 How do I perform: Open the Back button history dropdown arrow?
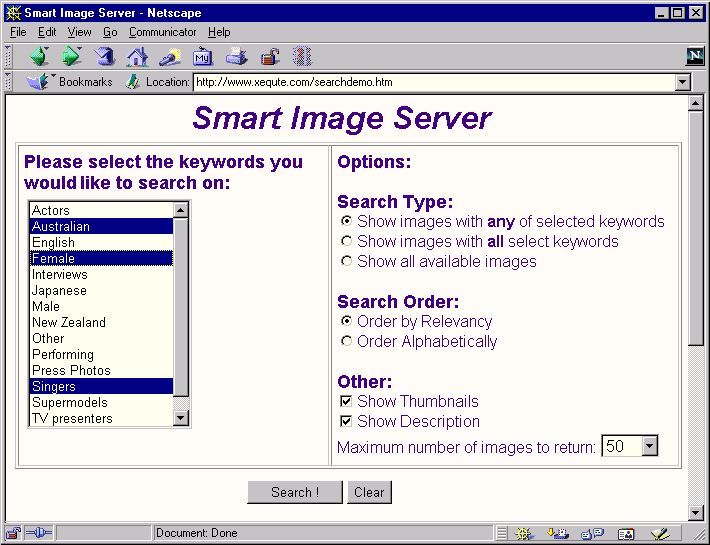point(47,48)
